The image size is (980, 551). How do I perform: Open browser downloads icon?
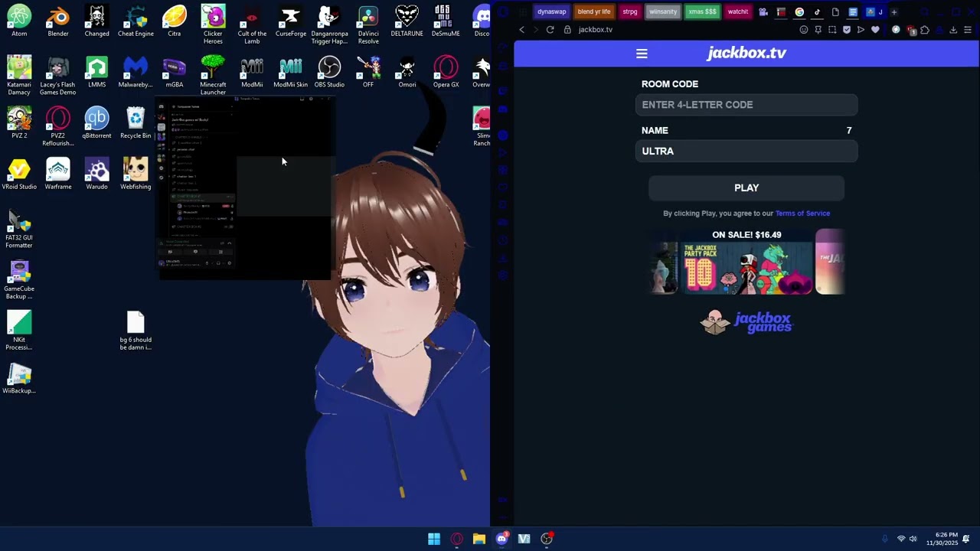click(953, 30)
